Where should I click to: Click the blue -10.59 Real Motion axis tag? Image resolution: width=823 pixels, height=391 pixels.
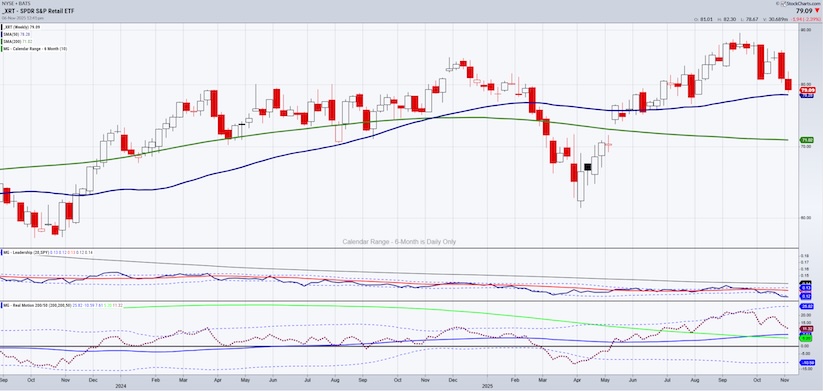(x=807, y=362)
